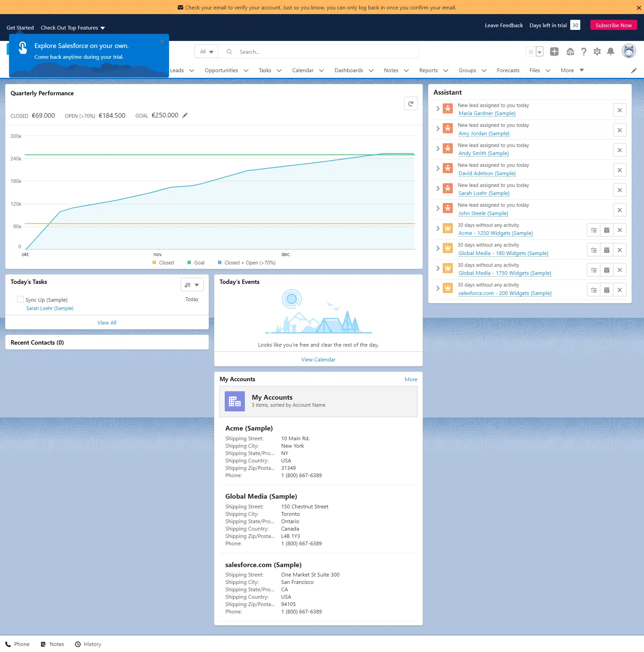Open the search scope All dropdown
The image size is (644, 652).
pos(207,52)
